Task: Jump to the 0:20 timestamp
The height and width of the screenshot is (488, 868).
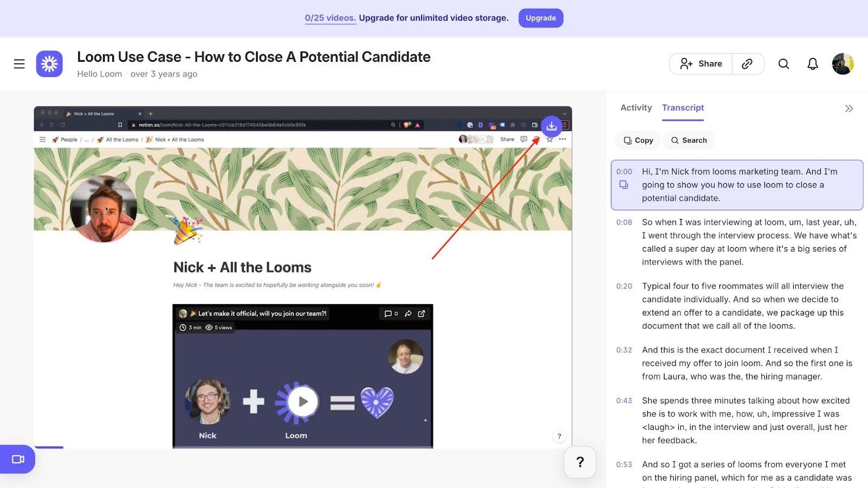Action: tap(624, 286)
